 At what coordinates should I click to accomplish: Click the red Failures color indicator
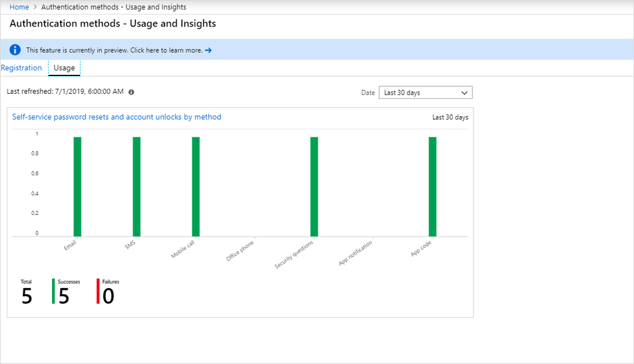[98, 291]
